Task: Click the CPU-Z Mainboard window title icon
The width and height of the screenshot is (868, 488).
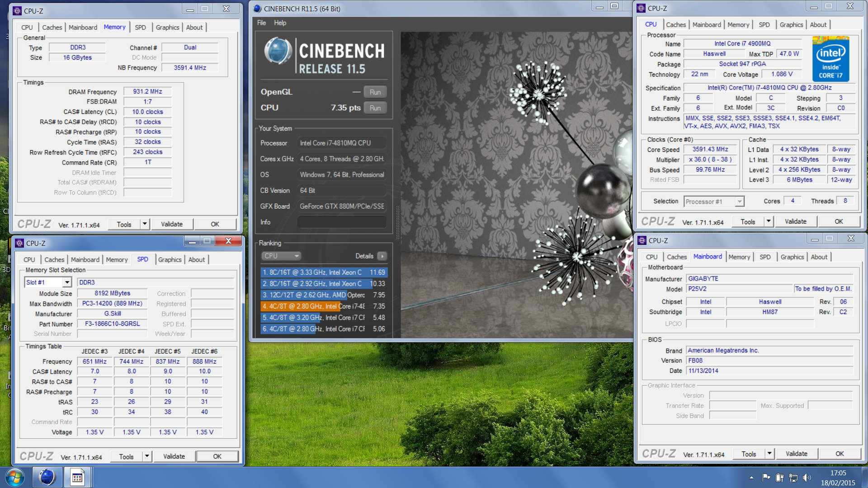Action: (x=642, y=240)
